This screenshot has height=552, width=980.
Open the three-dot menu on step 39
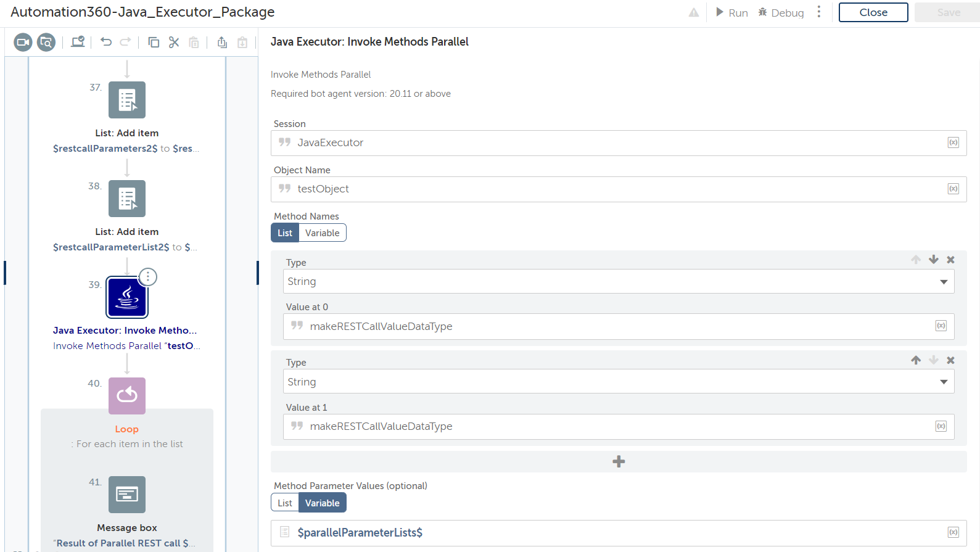[148, 277]
